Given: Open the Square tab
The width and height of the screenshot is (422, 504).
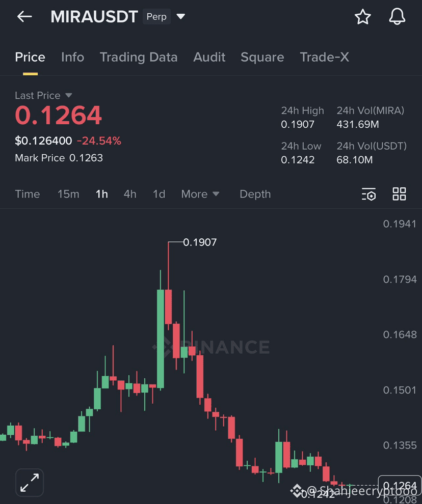Looking at the screenshot, I should coord(262,57).
